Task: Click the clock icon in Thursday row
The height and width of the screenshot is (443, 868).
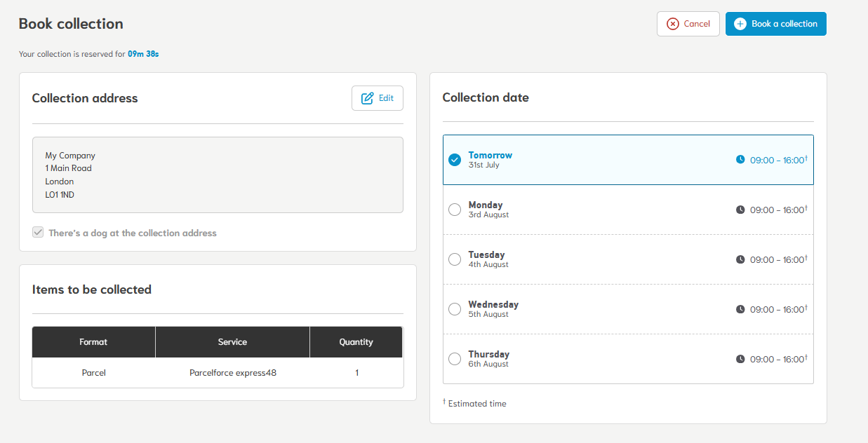Action: coord(740,359)
